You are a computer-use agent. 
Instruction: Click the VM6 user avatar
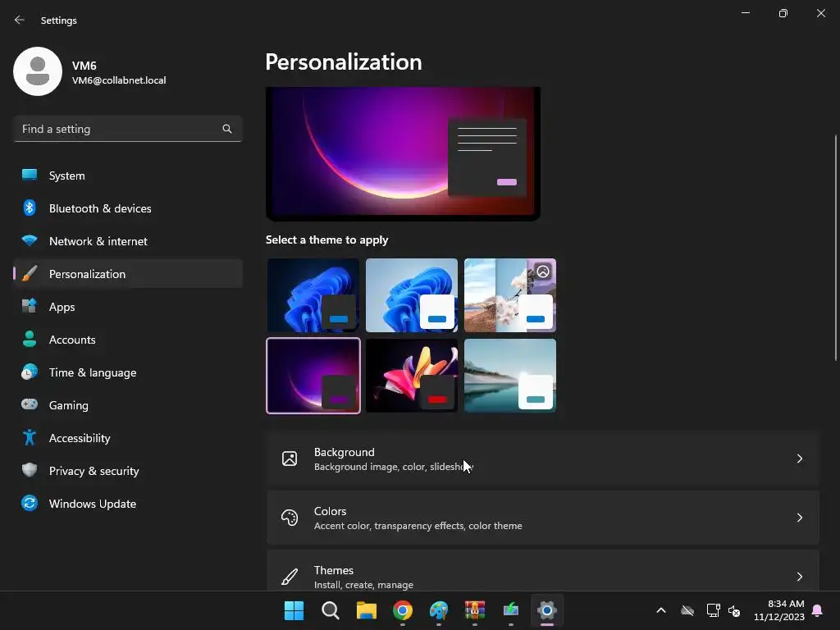coord(38,71)
